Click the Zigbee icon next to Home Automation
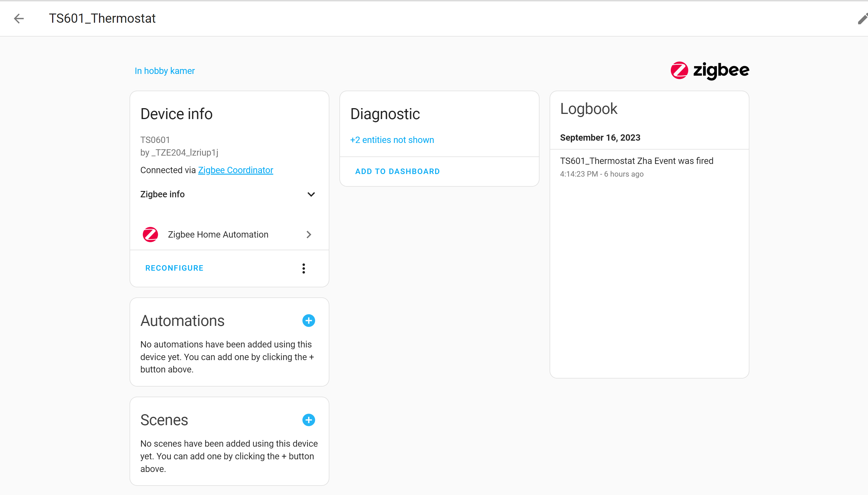The height and width of the screenshot is (495, 868). pyautogui.click(x=150, y=234)
